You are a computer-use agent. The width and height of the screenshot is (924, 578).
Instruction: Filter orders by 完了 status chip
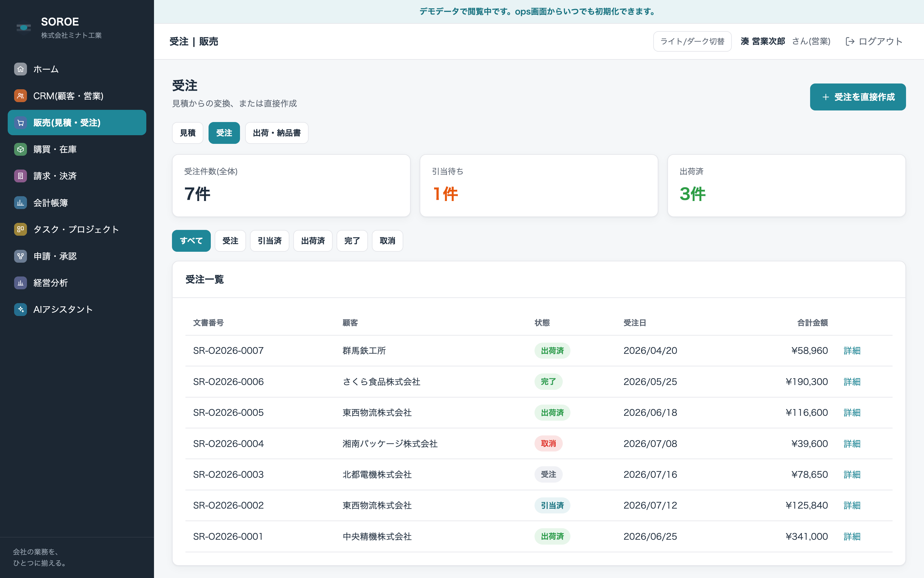[352, 241]
